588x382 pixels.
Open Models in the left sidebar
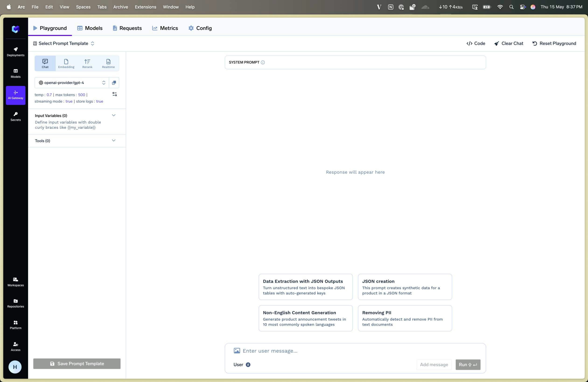pyautogui.click(x=16, y=73)
